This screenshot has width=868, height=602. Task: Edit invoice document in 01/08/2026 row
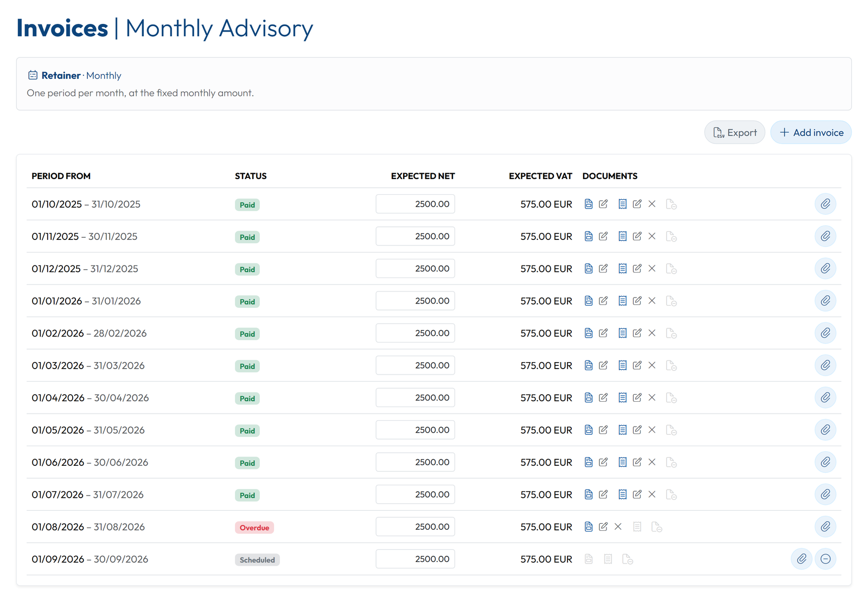point(603,527)
